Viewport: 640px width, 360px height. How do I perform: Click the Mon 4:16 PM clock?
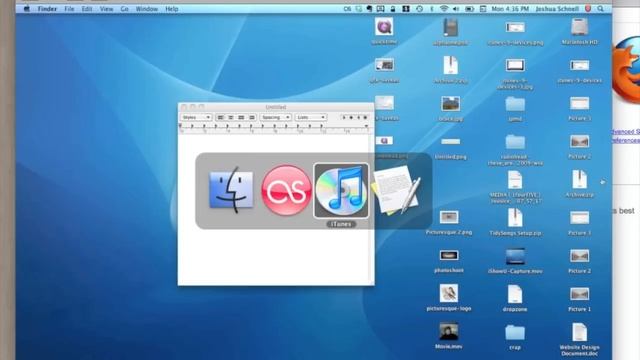(510, 9)
